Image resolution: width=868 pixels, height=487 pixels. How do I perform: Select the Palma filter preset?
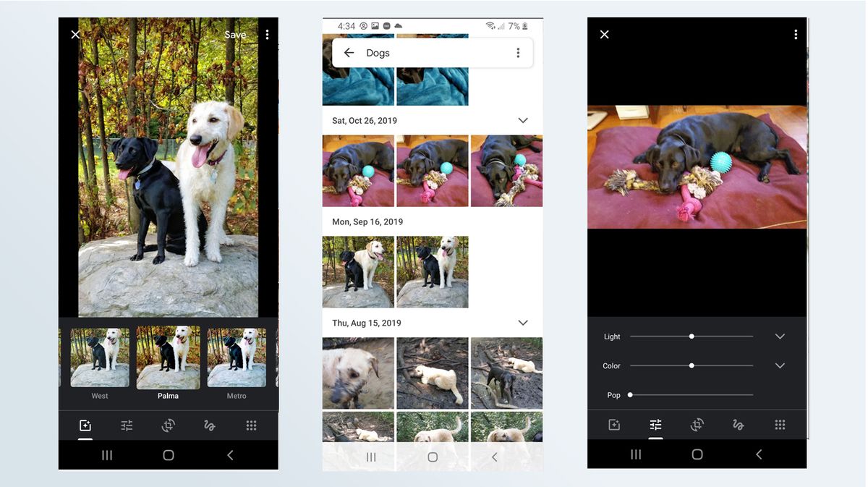pos(168,358)
